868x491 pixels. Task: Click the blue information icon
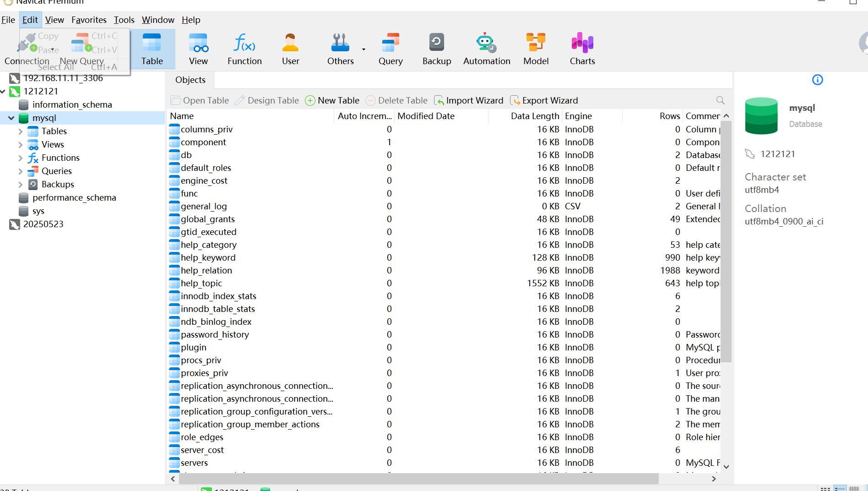coord(817,80)
